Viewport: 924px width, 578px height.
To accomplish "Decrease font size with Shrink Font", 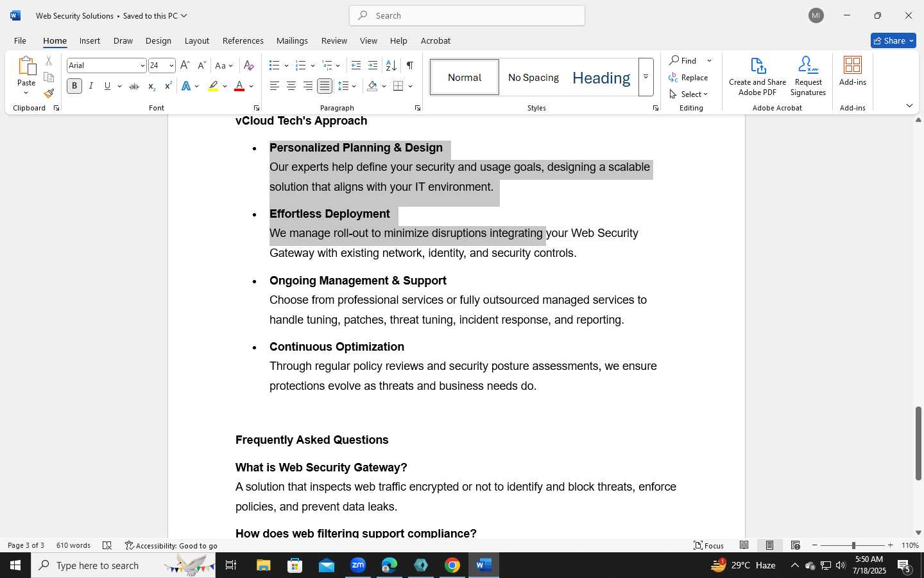I will point(201,66).
